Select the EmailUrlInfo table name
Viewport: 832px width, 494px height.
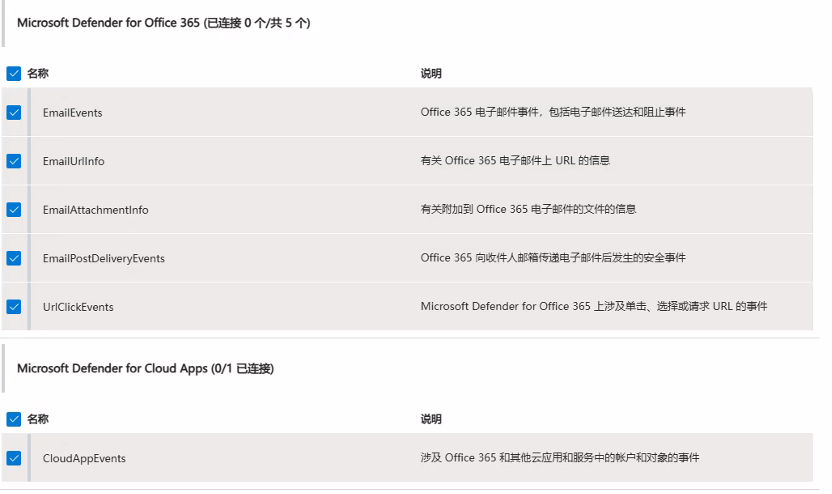pyautogui.click(x=74, y=161)
